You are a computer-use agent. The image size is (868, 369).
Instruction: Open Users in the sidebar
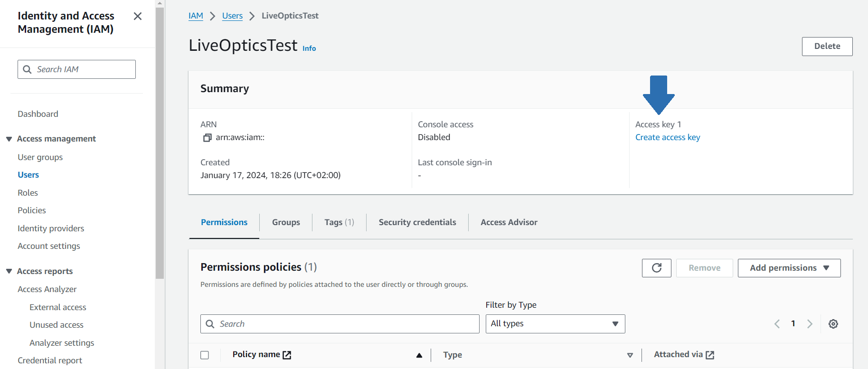[28, 175]
